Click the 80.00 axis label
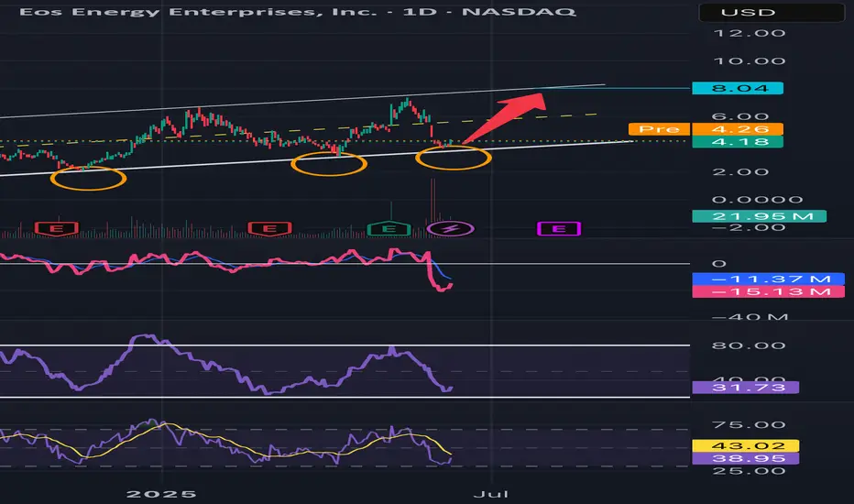Image resolution: width=854 pixels, height=504 pixels. click(749, 345)
